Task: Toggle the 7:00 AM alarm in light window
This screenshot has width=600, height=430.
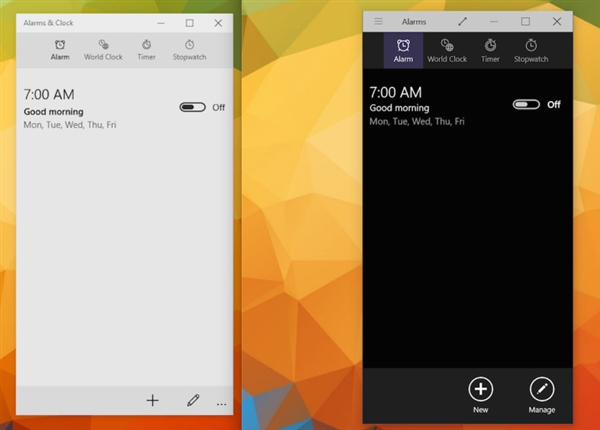Action: (x=192, y=107)
